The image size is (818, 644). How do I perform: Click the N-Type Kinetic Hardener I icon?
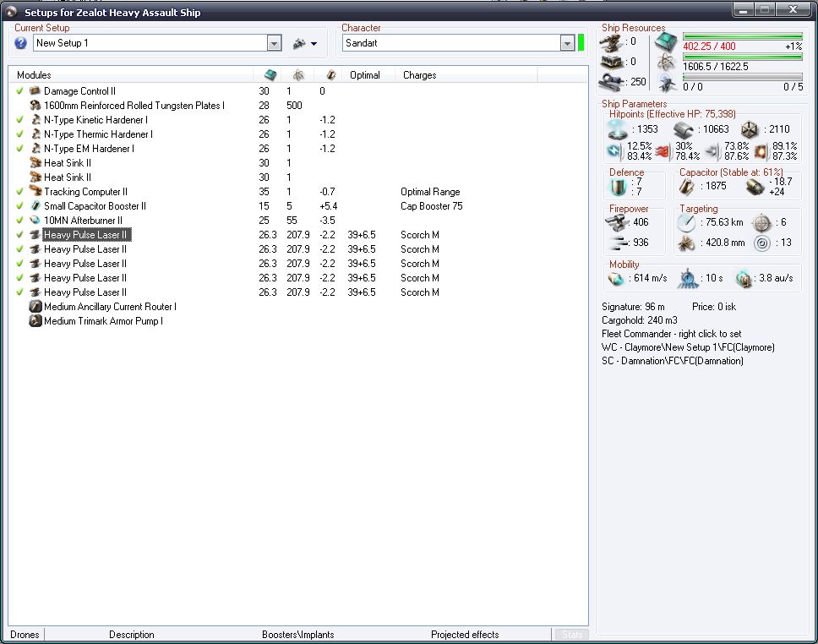pos(35,119)
